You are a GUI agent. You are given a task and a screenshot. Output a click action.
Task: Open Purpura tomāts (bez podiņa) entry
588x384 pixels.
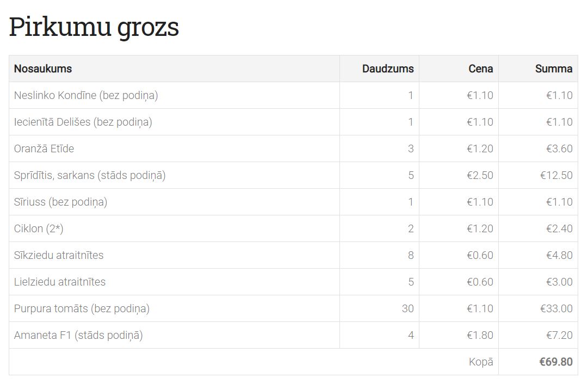[82, 308]
